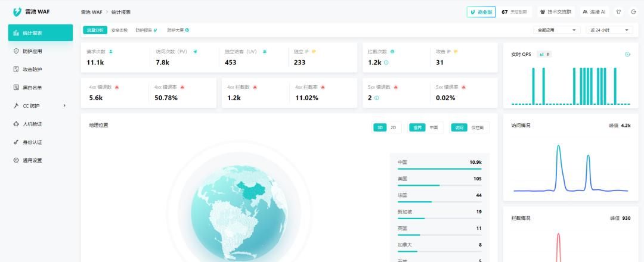This screenshot has height=262, width=644.
Task: Click the logout icon at top right
Action: tap(633, 12)
